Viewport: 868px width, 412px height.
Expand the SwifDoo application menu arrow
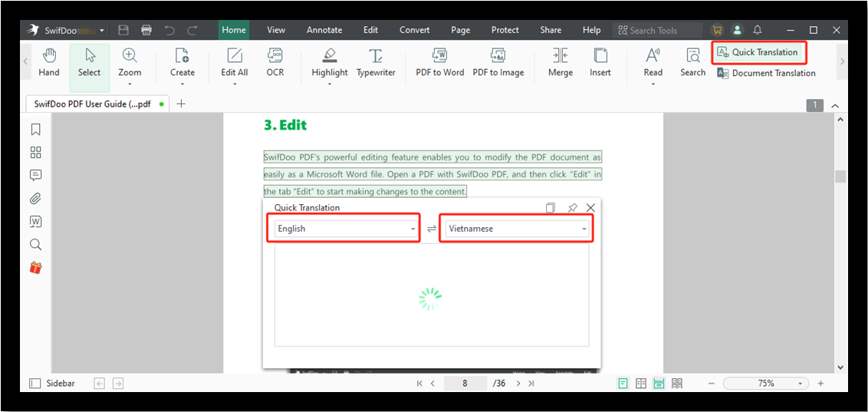(x=102, y=31)
